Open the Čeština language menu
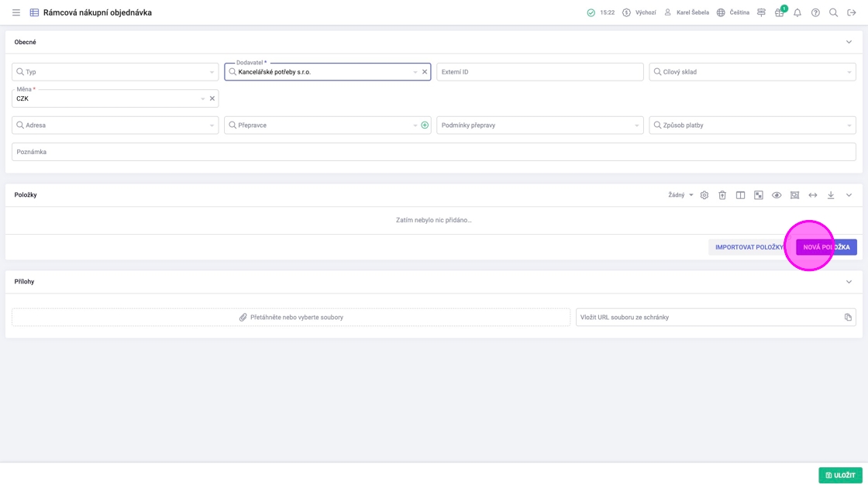The image size is (868, 488). point(732,12)
